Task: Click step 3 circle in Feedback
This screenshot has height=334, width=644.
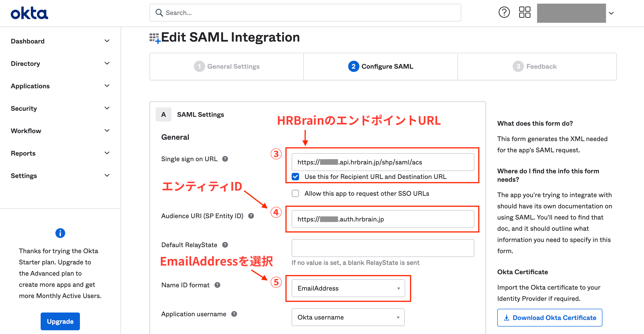Action: tap(518, 67)
